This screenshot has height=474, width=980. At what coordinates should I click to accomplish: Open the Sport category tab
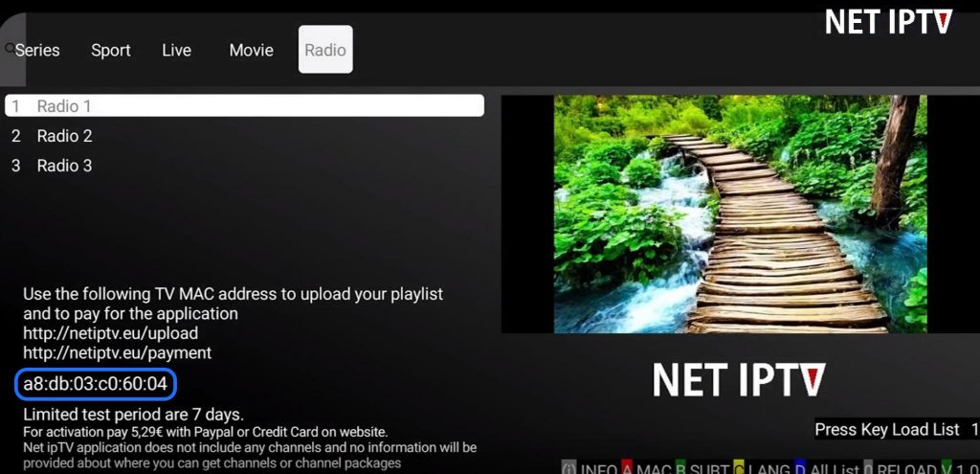click(x=111, y=51)
